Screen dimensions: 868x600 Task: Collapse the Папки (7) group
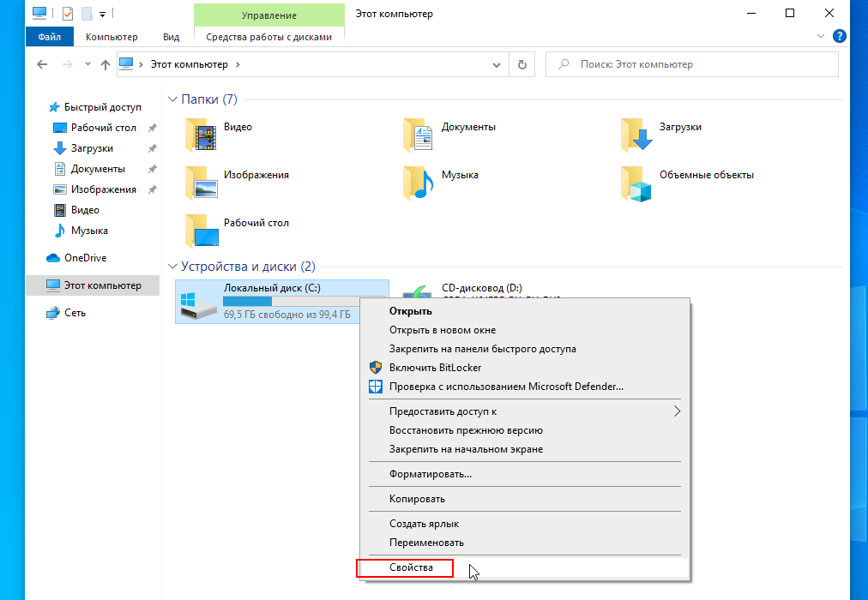click(172, 100)
